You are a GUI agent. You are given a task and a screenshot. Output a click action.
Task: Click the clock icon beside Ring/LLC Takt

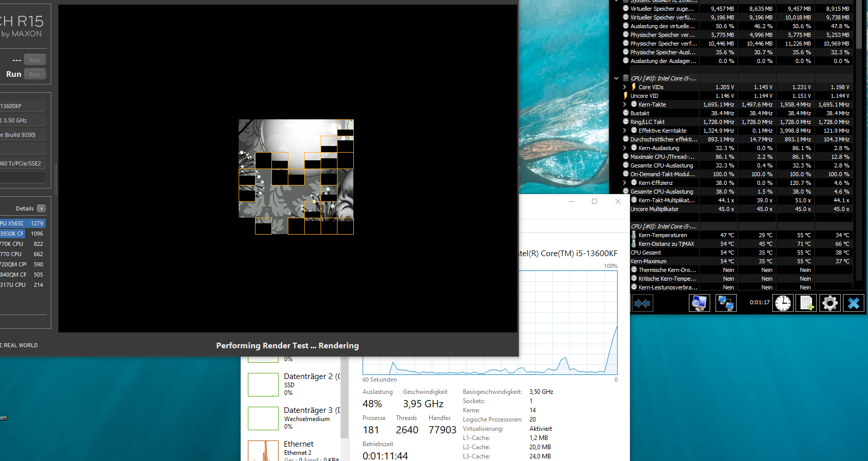coord(626,122)
